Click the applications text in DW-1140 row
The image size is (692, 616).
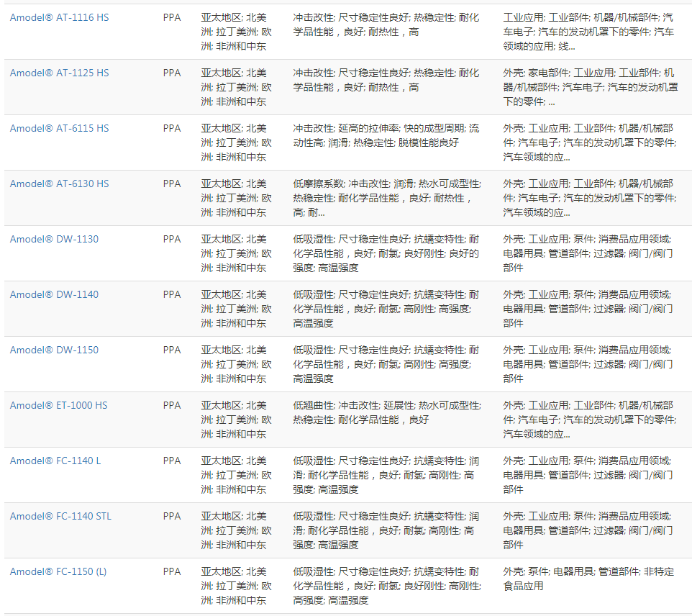click(588, 309)
